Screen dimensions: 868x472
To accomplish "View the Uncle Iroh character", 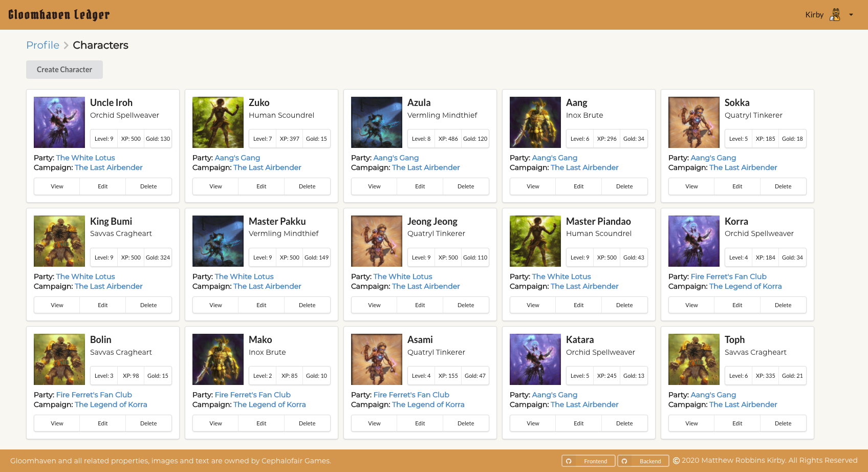I will pos(57,186).
